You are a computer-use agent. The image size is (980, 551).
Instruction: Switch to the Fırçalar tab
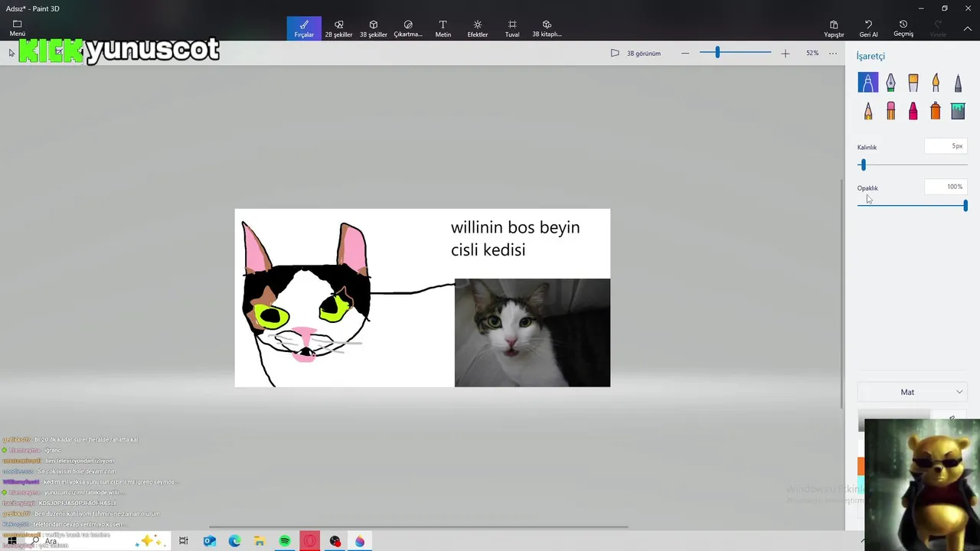[x=304, y=28]
